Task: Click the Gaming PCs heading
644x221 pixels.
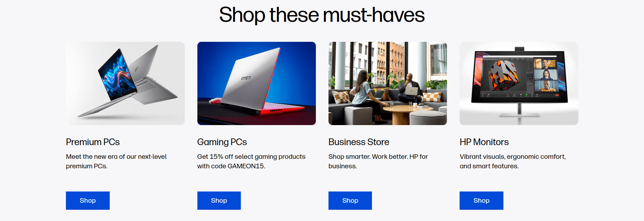Action: click(222, 142)
